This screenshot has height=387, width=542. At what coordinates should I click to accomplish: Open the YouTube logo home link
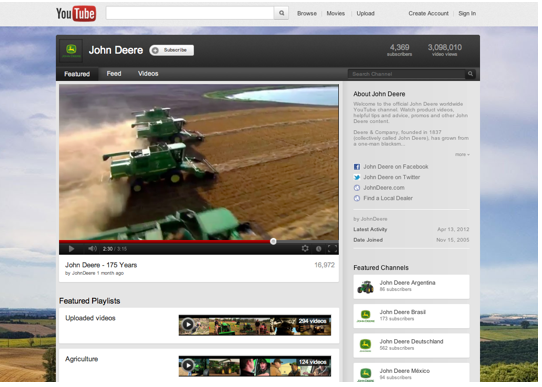click(x=76, y=13)
